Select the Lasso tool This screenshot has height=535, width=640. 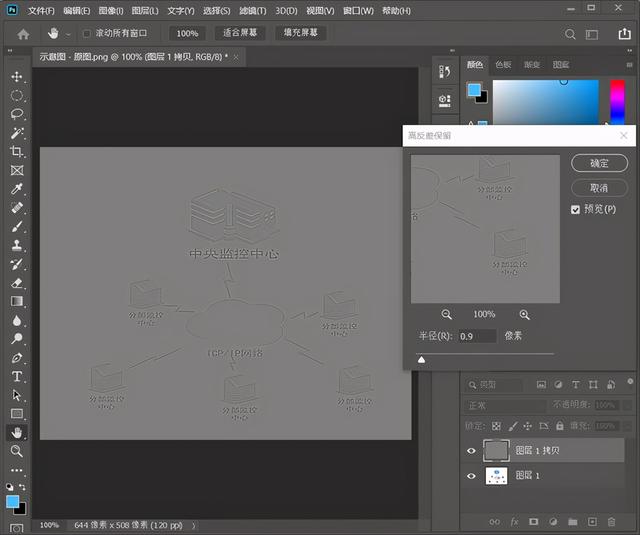(x=17, y=114)
